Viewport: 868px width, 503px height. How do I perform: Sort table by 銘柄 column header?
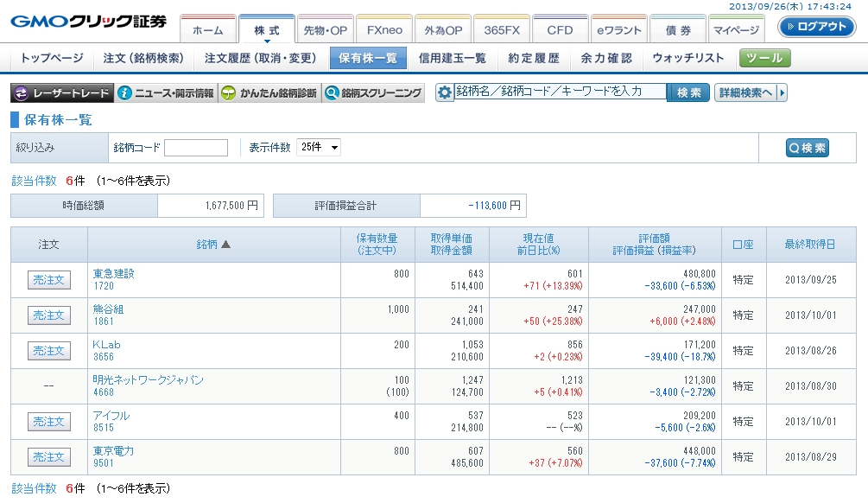tap(213, 245)
